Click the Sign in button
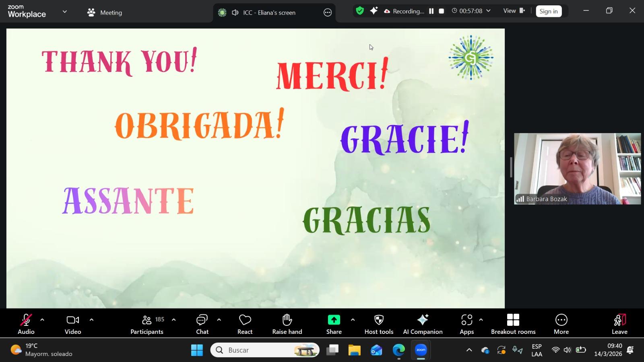Viewport: 644px width, 362px height. (548, 11)
